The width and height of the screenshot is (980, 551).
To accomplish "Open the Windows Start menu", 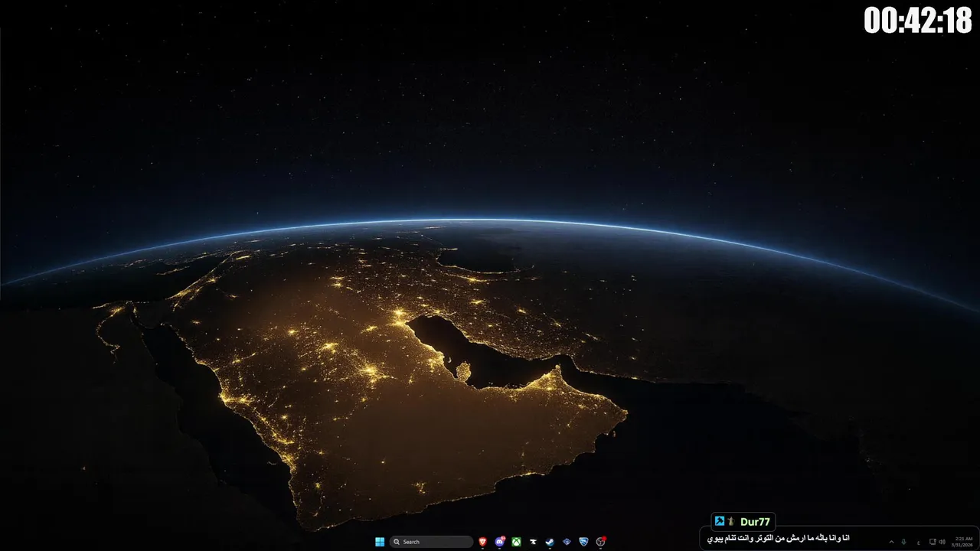I will coord(380,542).
